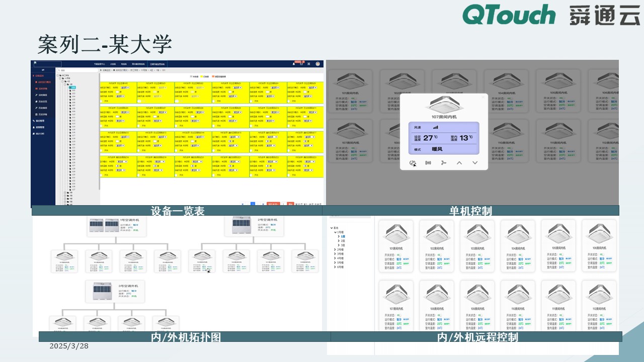Raise set temperature with up arrow
This screenshot has width=644, height=362.
459,163
